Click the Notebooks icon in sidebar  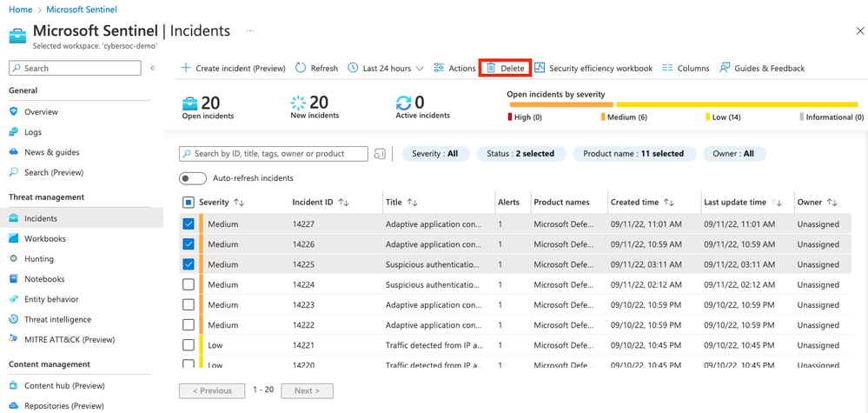[14, 279]
